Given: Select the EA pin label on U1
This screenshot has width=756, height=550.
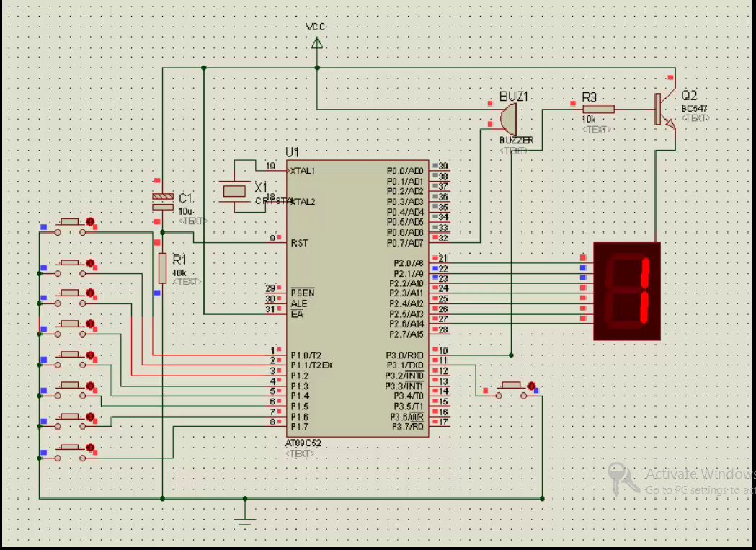Looking at the screenshot, I should (296, 313).
